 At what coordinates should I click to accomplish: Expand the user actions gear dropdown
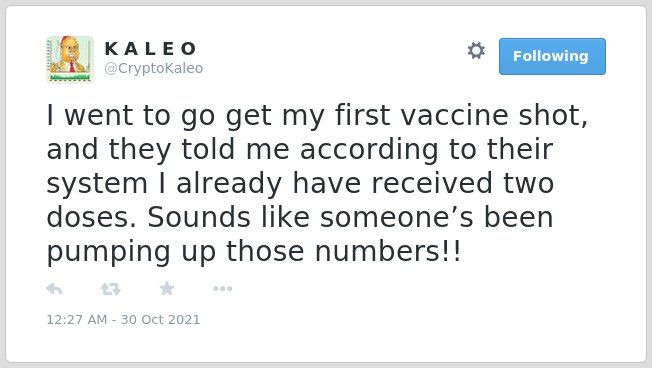[476, 51]
